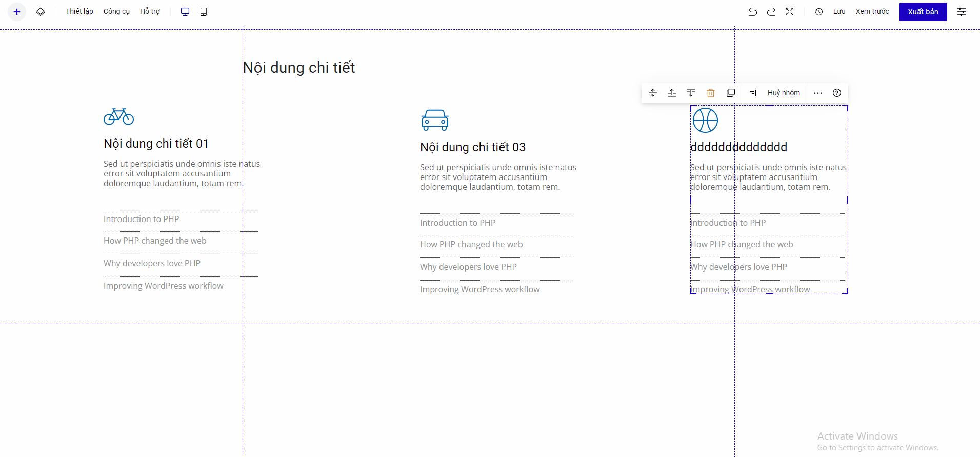Click the blue plus add-element button
Image resolution: width=980 pixels, height=457 pixels.
17,12
